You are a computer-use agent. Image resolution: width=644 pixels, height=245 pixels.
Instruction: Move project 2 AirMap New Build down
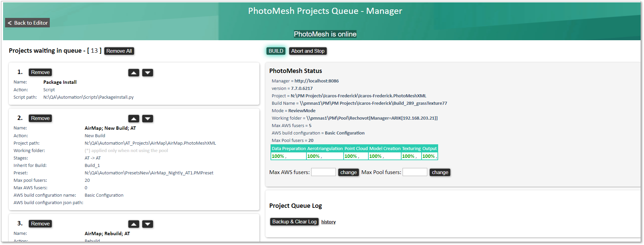coord(148,119)
